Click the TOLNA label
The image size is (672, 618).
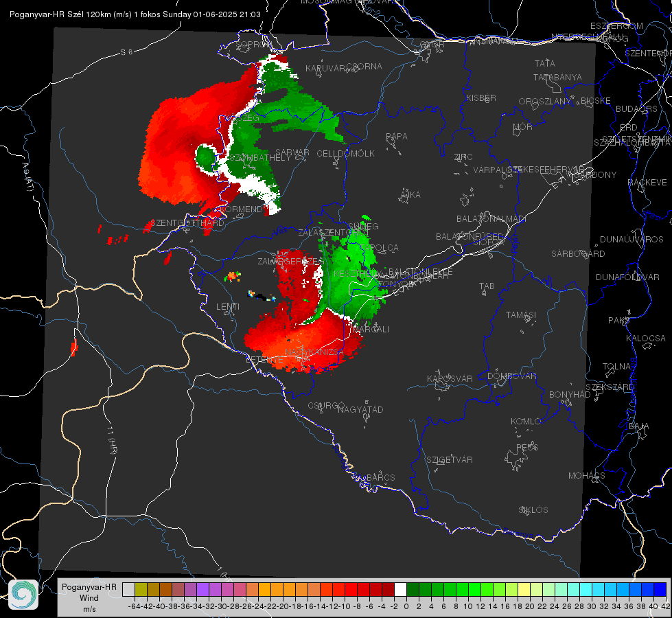coord(616,367)
